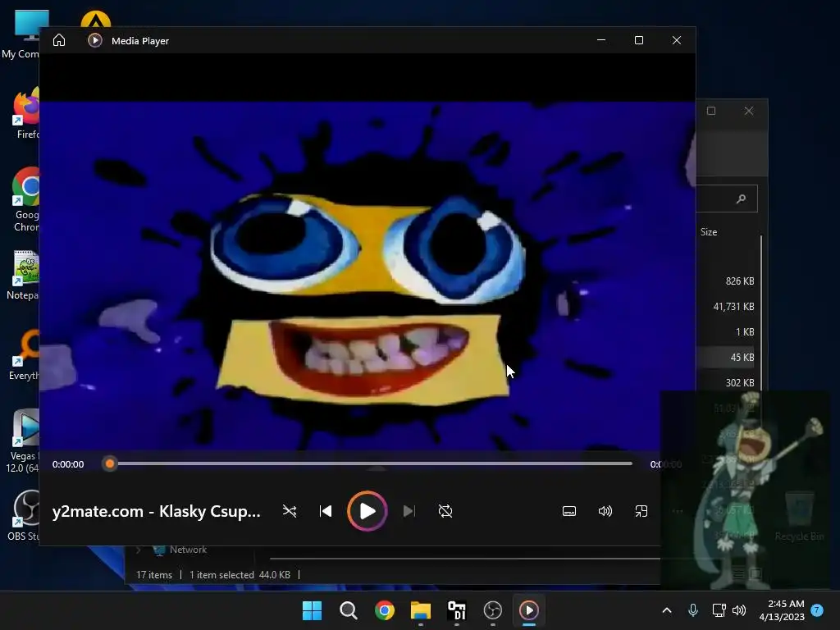Minimize the Media Player window
Screen dimensions: 840x630
(601, 40)
